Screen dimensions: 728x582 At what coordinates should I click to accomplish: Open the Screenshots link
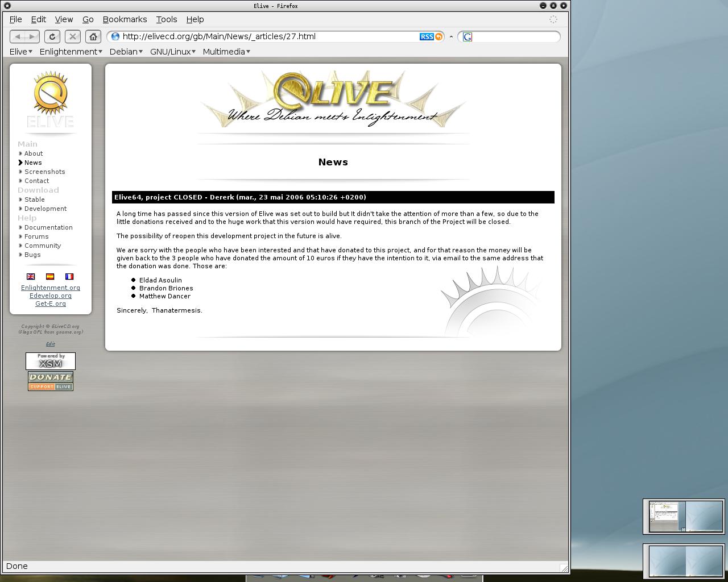(x=45, y=172)
